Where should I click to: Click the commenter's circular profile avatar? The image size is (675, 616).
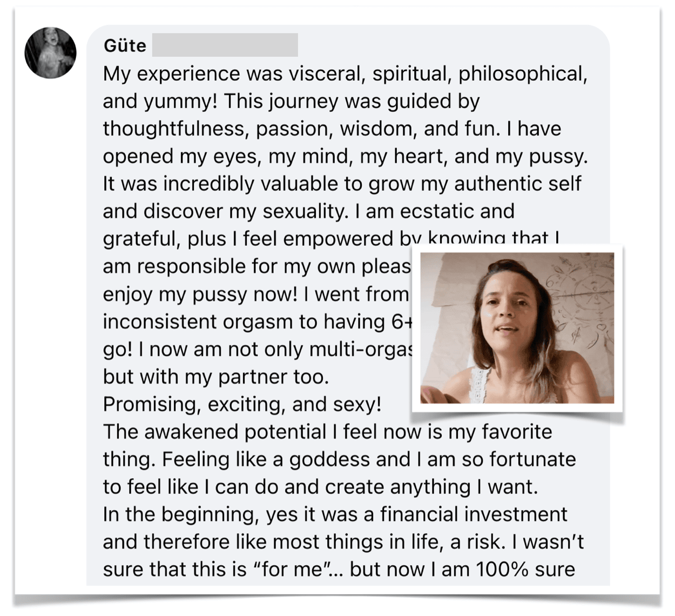[x=50, y=52]
